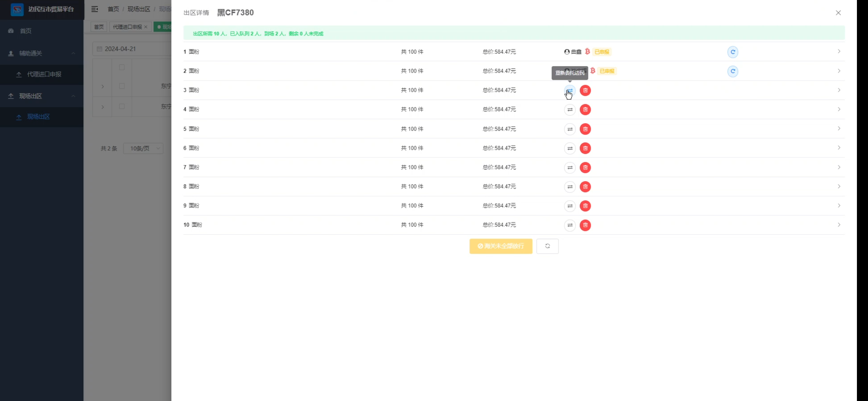Click the user avatar icon in row 1

click(567, 52)
